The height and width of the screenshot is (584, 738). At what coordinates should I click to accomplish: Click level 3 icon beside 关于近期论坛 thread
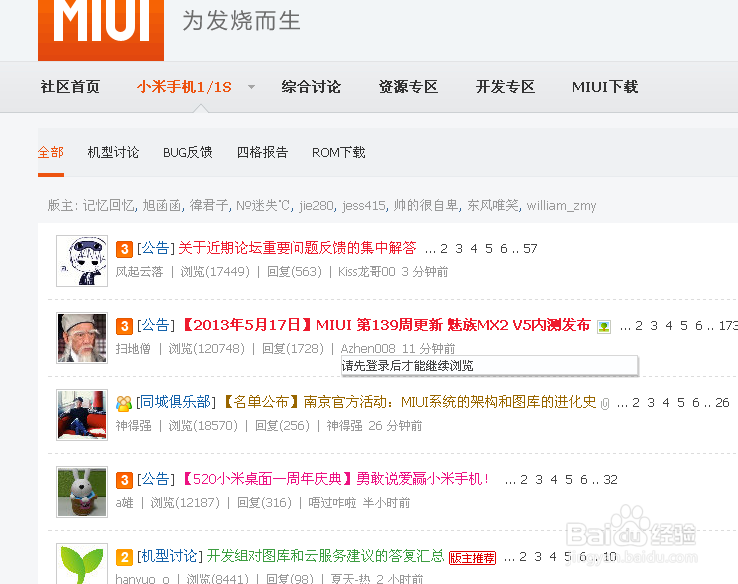tap(124, 249)
